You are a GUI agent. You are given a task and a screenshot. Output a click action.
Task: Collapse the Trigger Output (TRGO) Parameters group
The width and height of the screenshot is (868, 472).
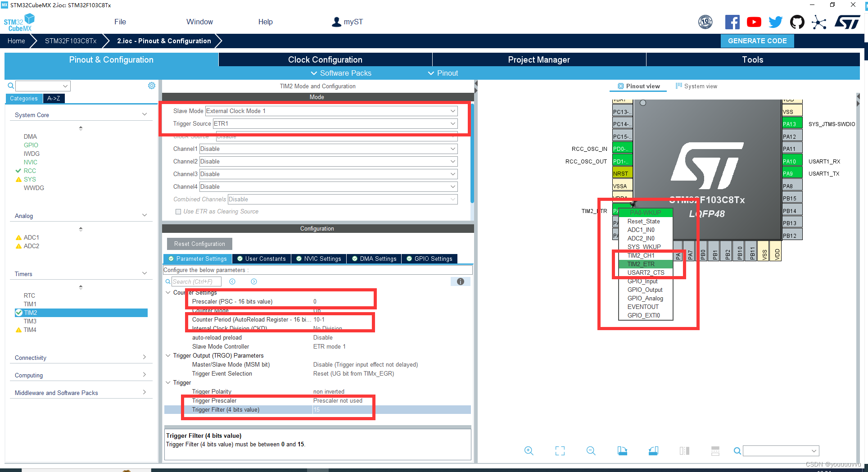click(168, 355)
